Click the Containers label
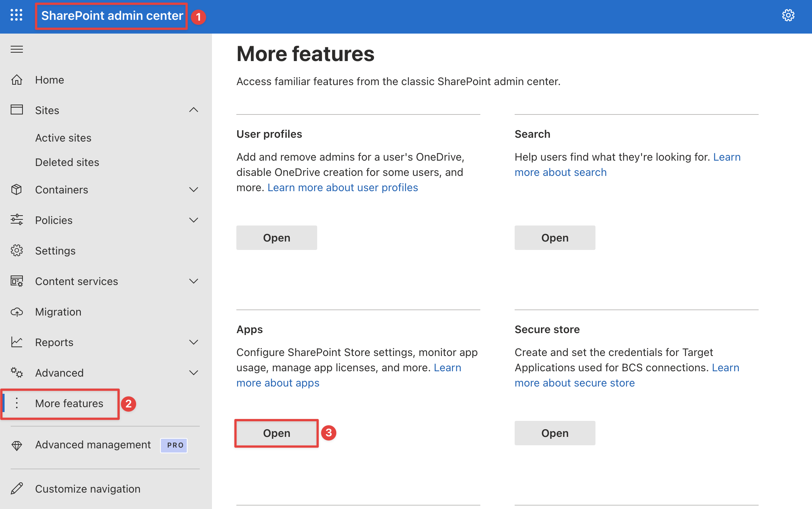The width and height of the screenshot is (812, 509). tap(61, 190)
